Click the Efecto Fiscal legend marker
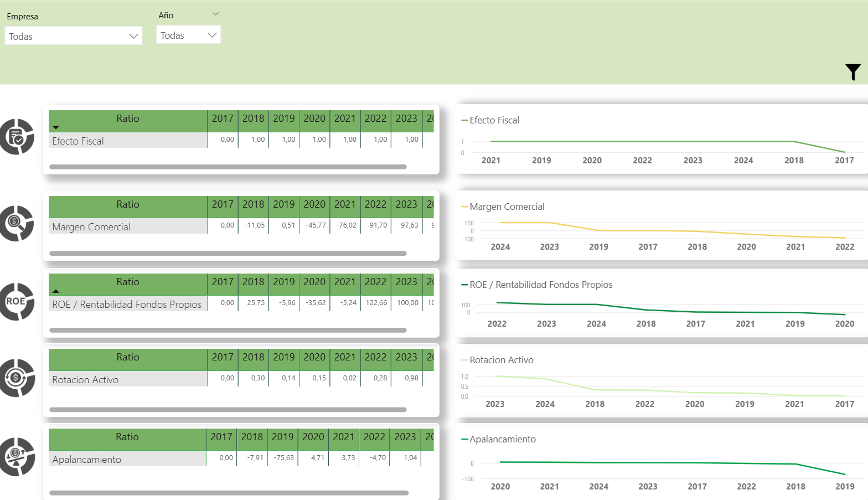 point(464,121)
